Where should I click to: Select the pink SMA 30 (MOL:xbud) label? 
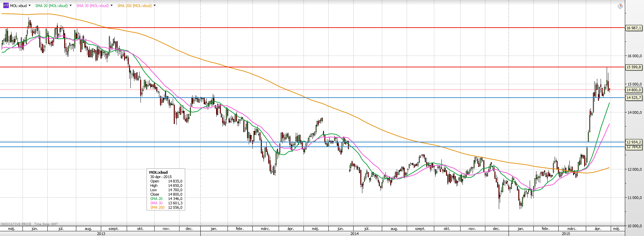(92, 6)
